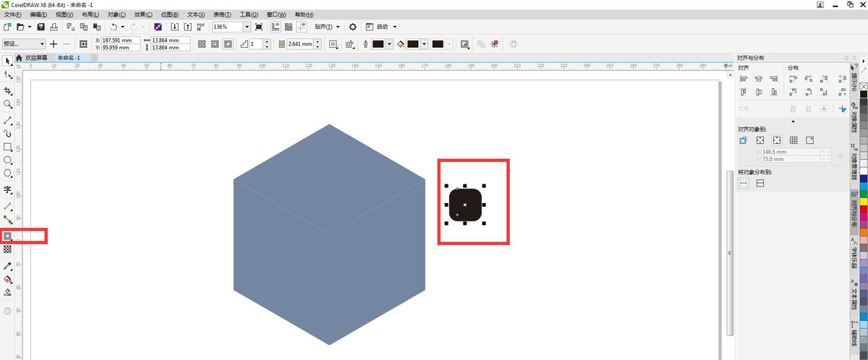Toggle align to grid option
868x360 pixels.
pyautogui.click(x=793, y=140)
